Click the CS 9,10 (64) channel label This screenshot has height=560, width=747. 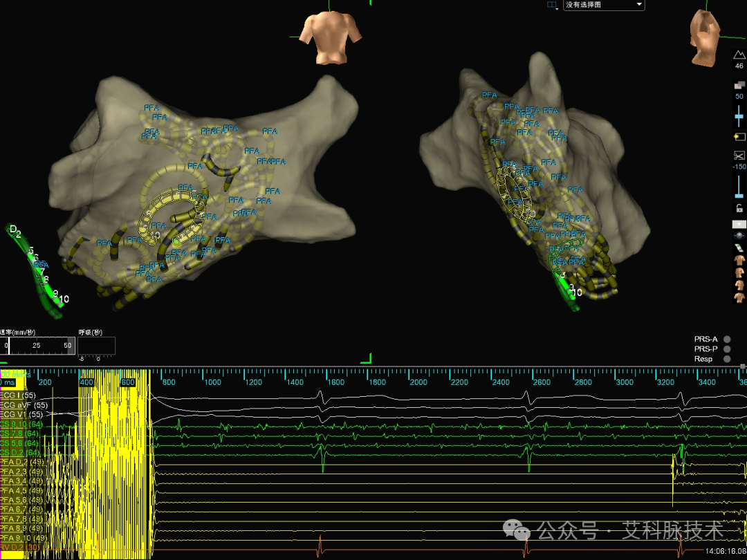[21, 424]
